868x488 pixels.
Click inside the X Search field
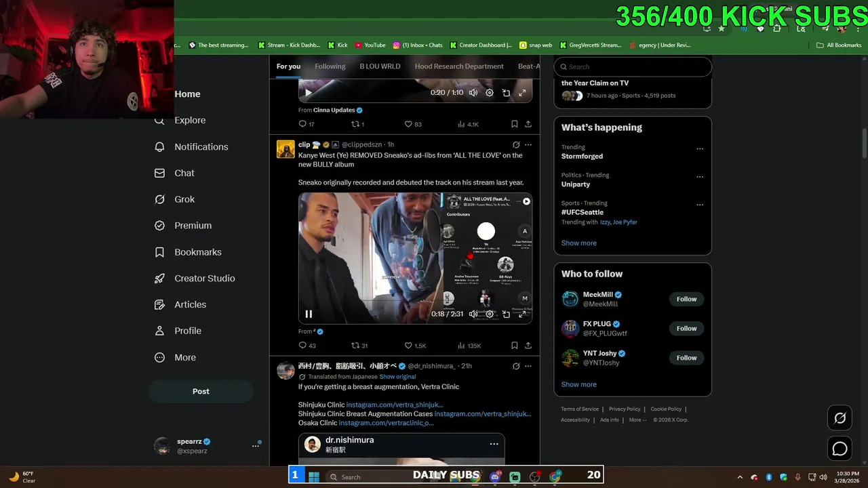[633, 66]
